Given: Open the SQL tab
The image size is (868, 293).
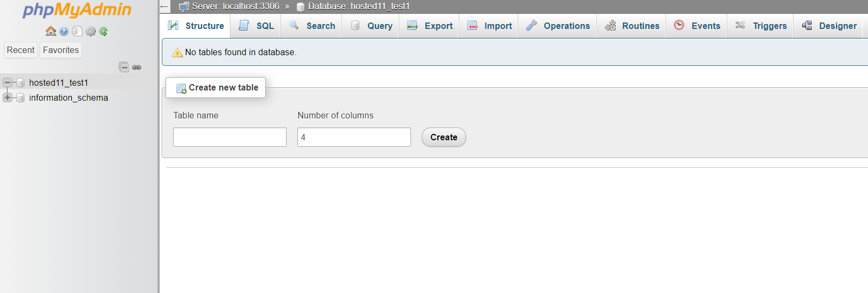Looking at the screenshot, I should click(x=256, y=26).
